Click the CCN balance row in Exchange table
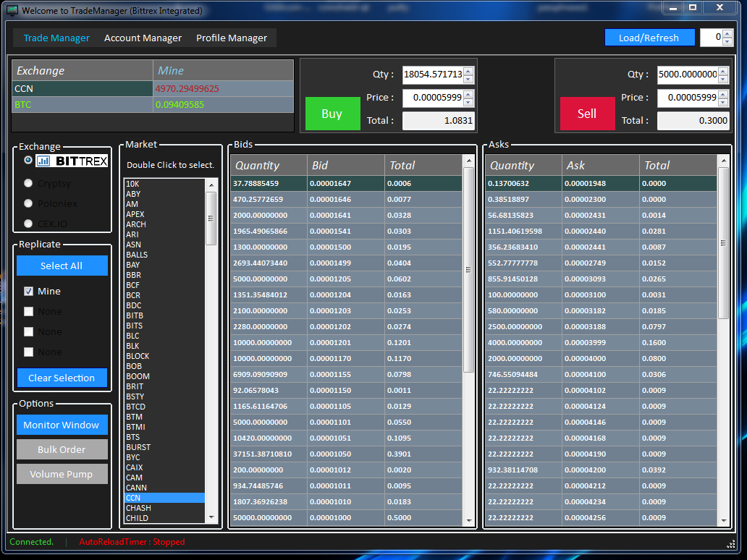 tap(153, 88)
